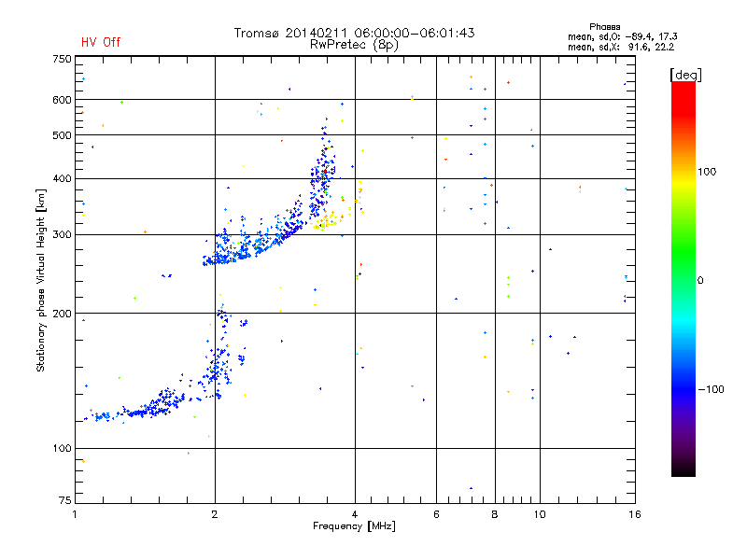This screenshot has width=747, height=560.
Task: Click the x-axis tick label '10'
Action: pyautogui.click(x=540, y=514)
